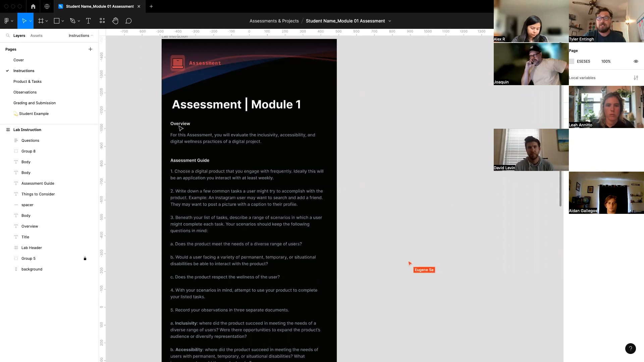
Task: Select the Rectangle shape tool
Action: [x=57, y=21]
